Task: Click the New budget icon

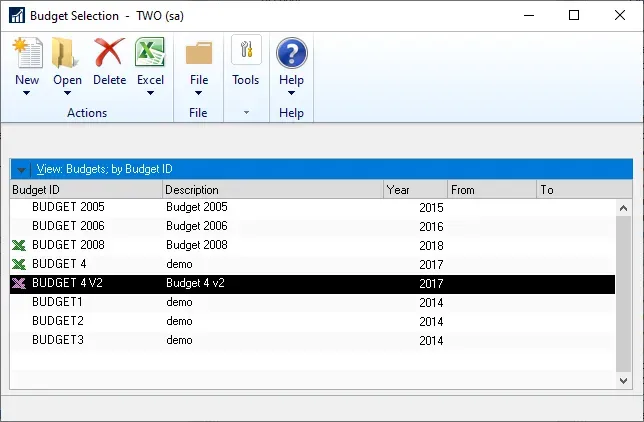Action: [27, 53]
